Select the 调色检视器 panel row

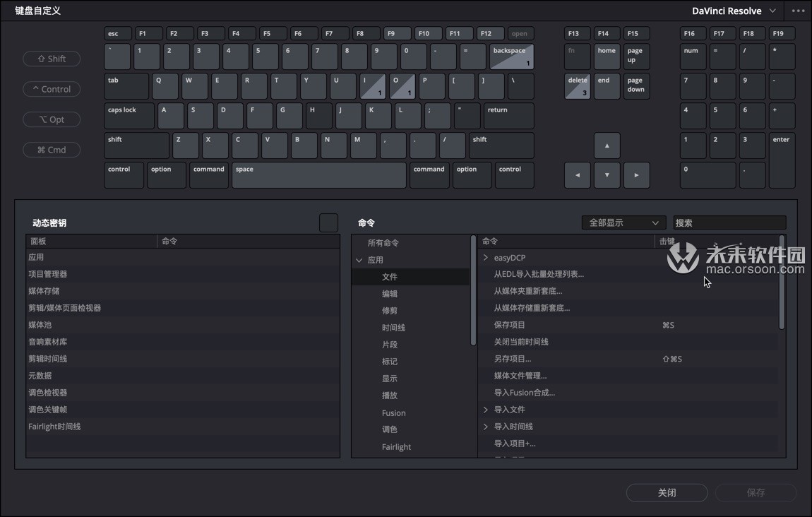point(183,393)
